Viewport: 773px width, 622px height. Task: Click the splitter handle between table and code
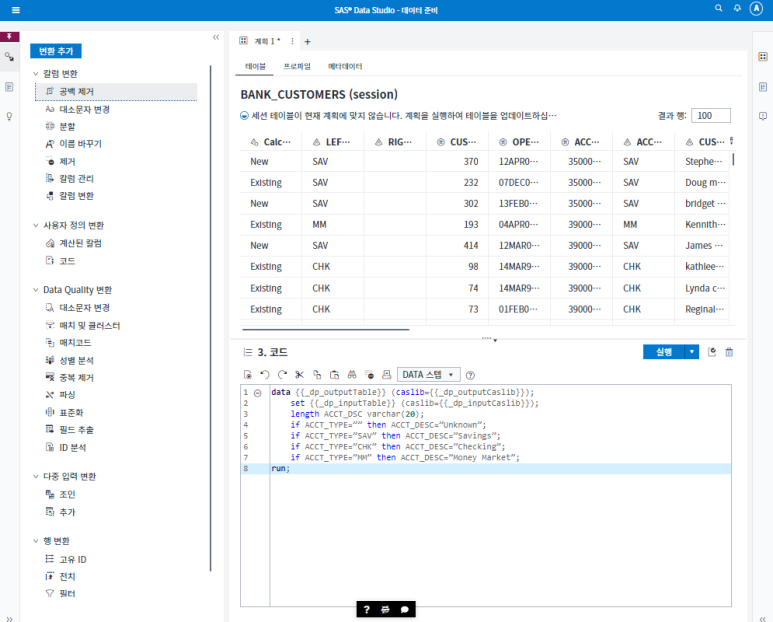488,339
